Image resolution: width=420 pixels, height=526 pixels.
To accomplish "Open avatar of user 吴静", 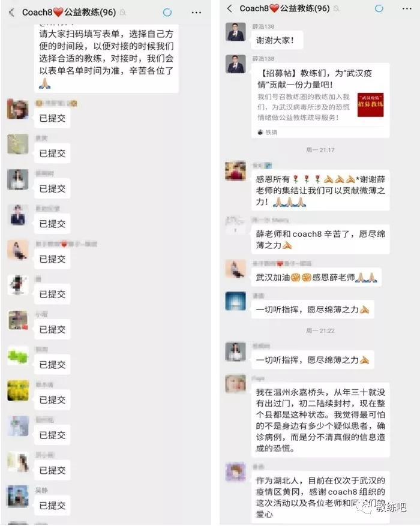I will pyautogui.click(x=18, y=495).
